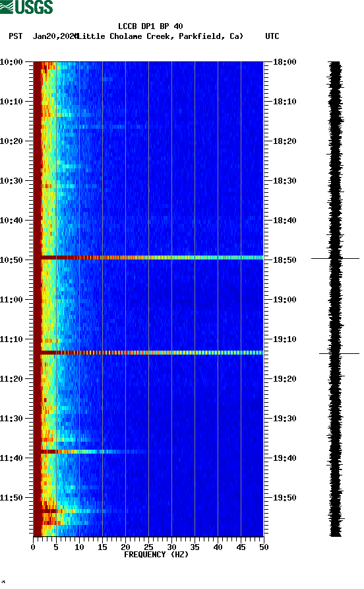Click the 10:40 PST time label

click(x=11, y=221)
